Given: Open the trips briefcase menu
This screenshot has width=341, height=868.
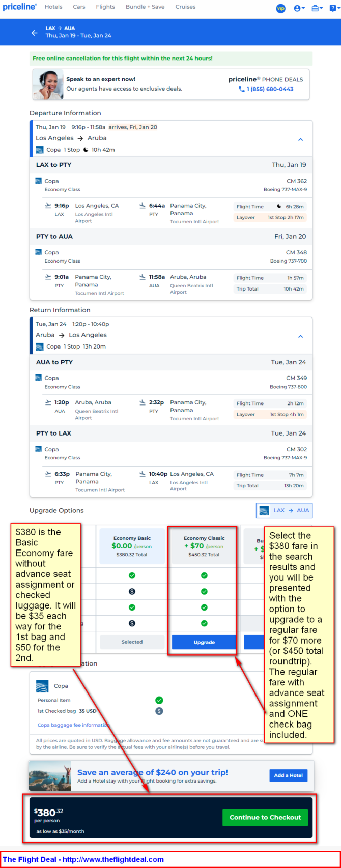Looking at the screenshot, I should (x=317, y=8).
